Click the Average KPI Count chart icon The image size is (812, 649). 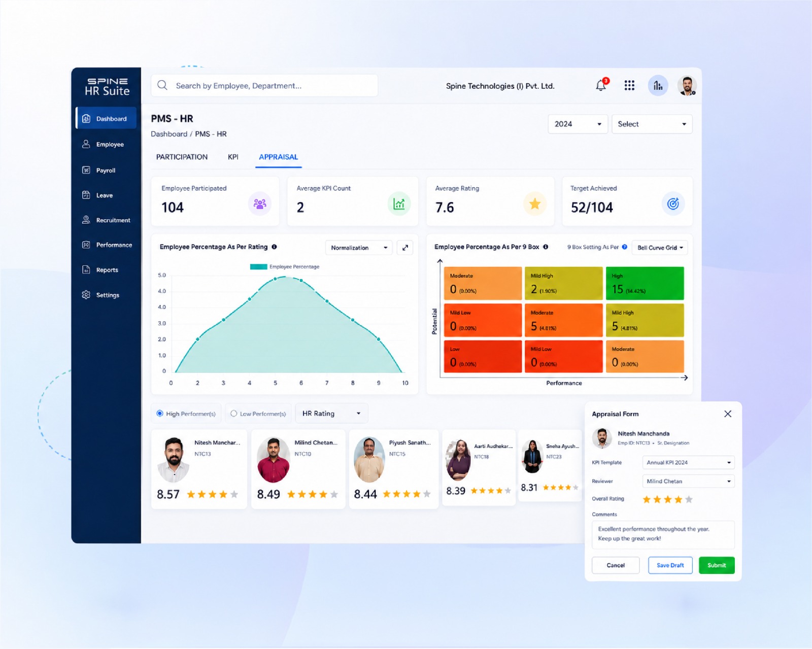click(x=399, y=204)
